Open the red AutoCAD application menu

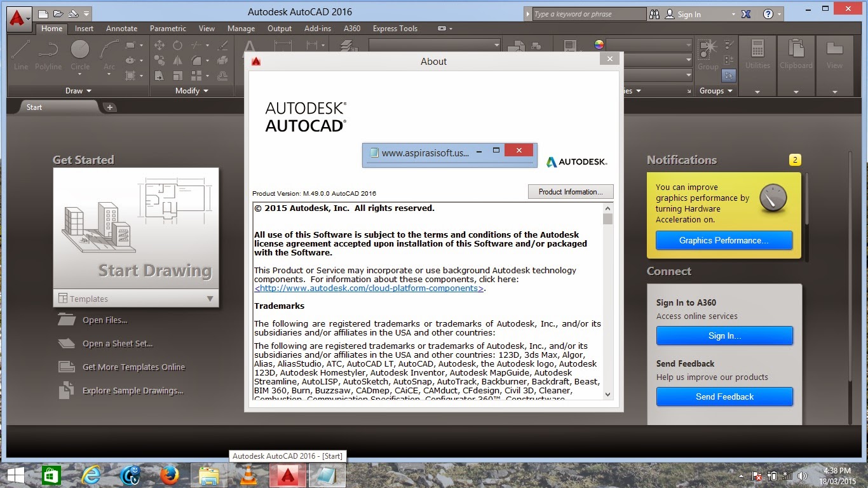(x=18, y=19)
